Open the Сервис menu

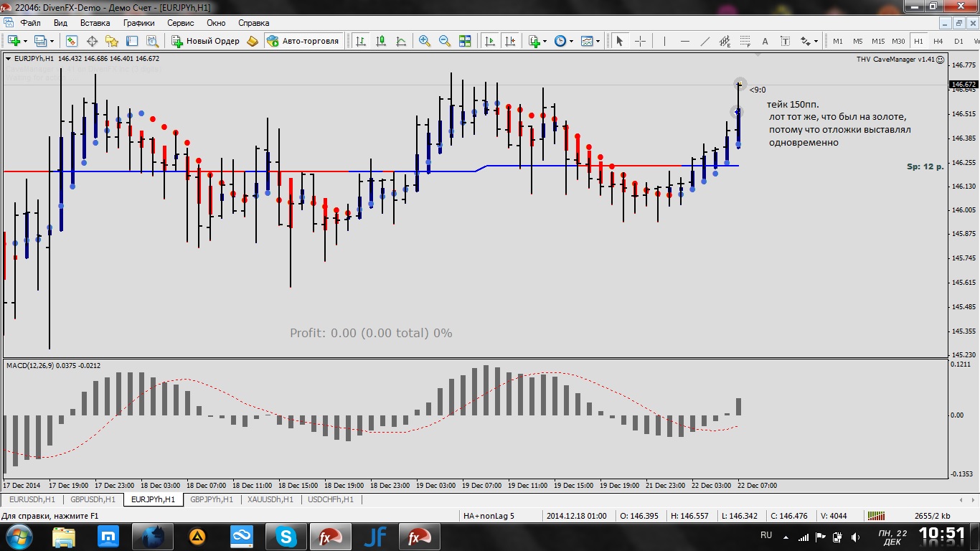[180, 23]
